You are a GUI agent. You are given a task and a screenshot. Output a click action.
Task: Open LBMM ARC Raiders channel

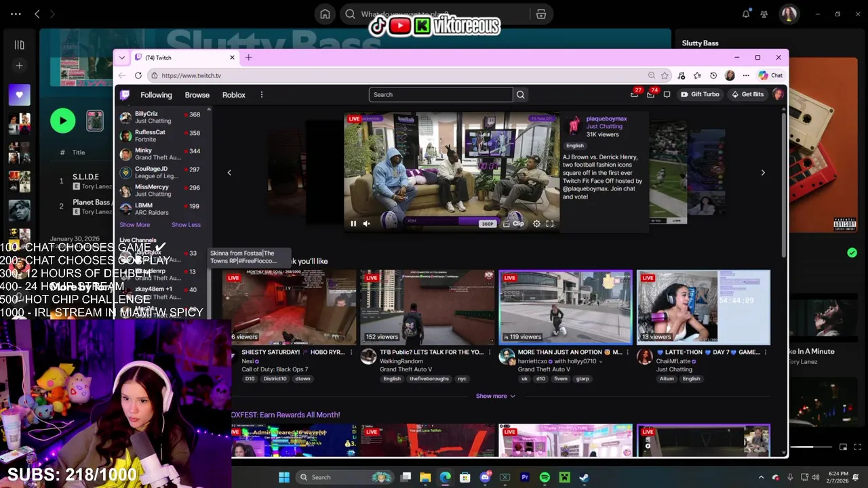coord(160,209)
